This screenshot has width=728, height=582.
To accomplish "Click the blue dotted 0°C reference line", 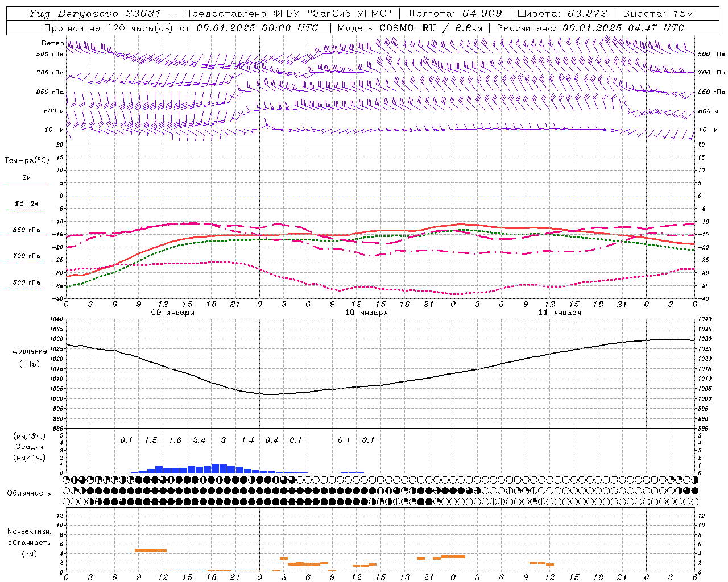I will tap(380, 196).
